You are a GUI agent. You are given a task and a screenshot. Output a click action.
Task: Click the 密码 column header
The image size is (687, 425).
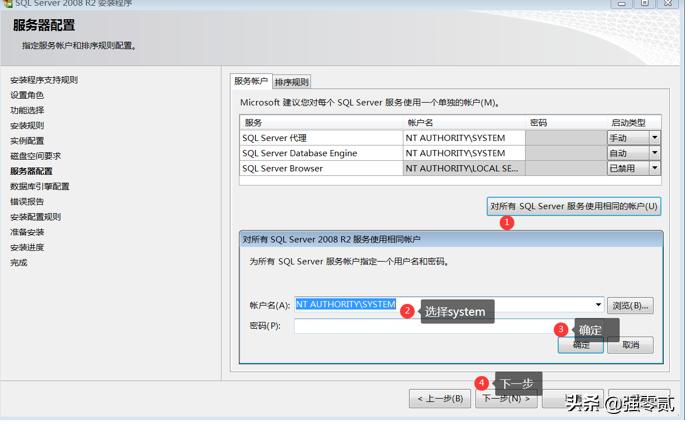tap(566, 123)
